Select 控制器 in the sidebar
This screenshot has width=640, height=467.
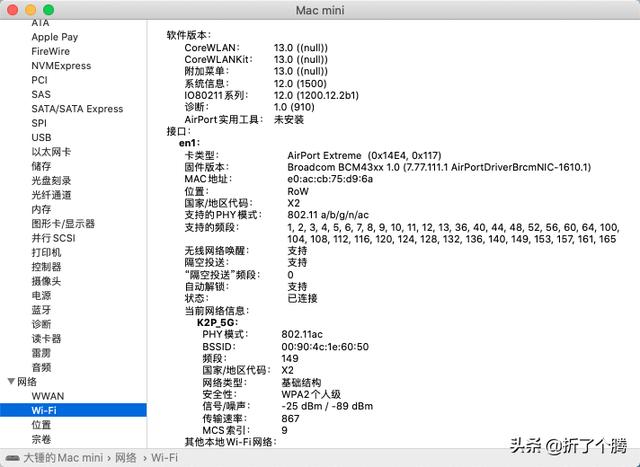click(47, 267)
